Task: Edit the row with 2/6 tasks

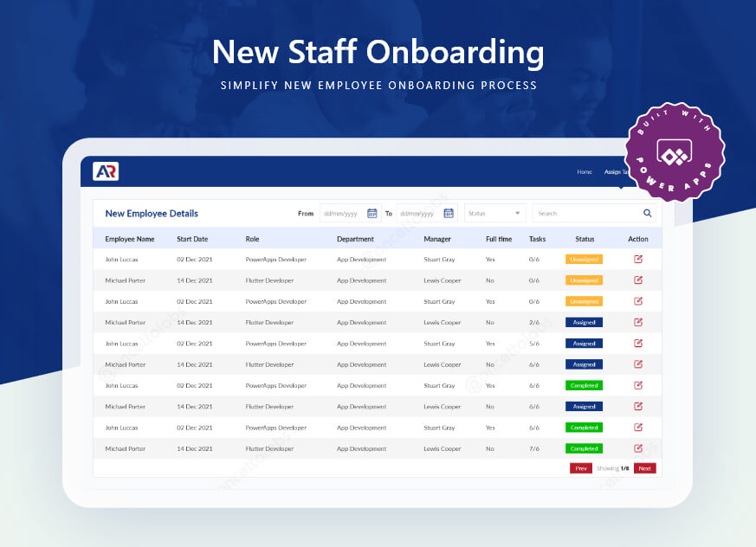Action: click(x=638, y=323)
